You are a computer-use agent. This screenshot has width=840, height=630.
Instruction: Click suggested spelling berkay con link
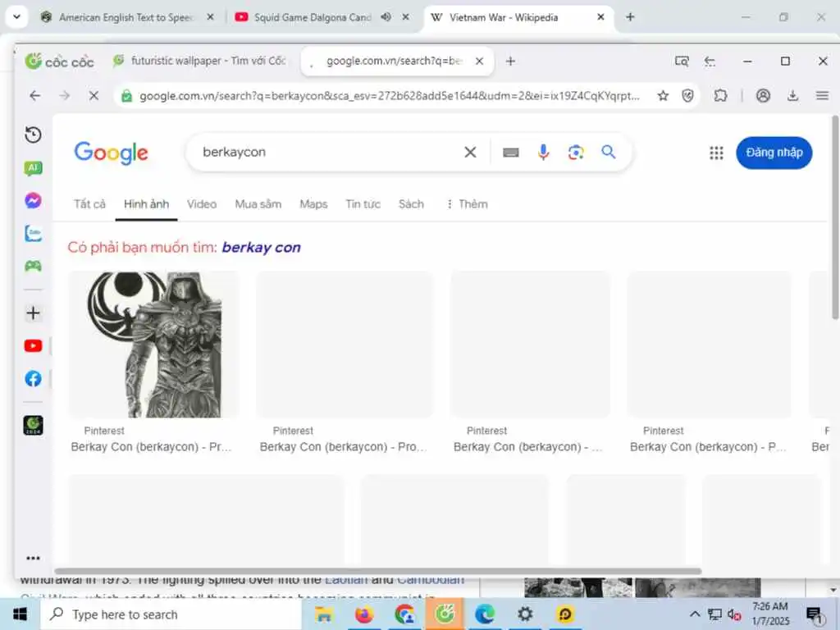261,248
